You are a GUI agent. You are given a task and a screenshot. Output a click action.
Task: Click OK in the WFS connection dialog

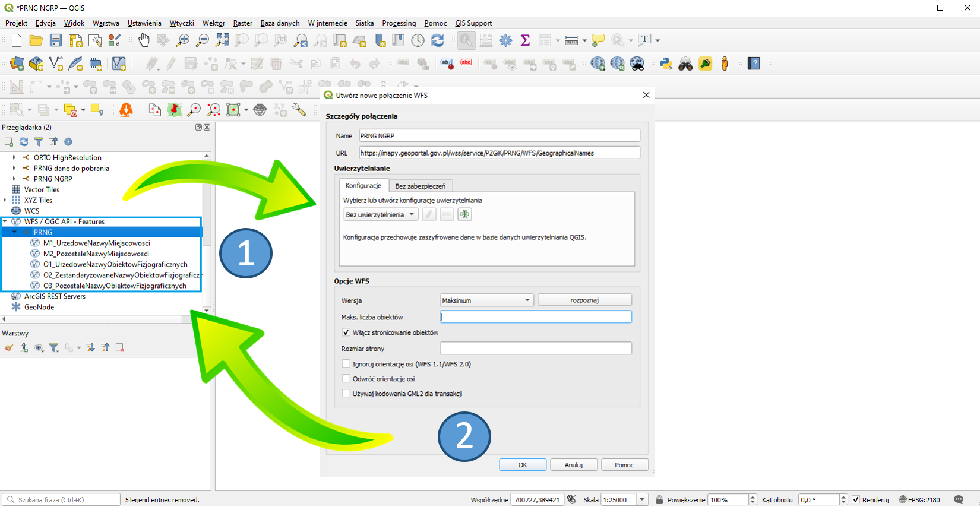coord(523,465)
